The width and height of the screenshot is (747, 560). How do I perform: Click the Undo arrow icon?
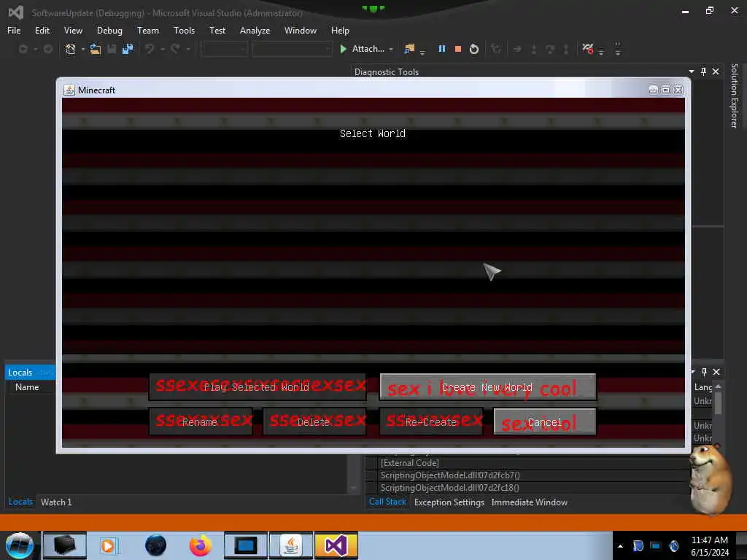150,49
